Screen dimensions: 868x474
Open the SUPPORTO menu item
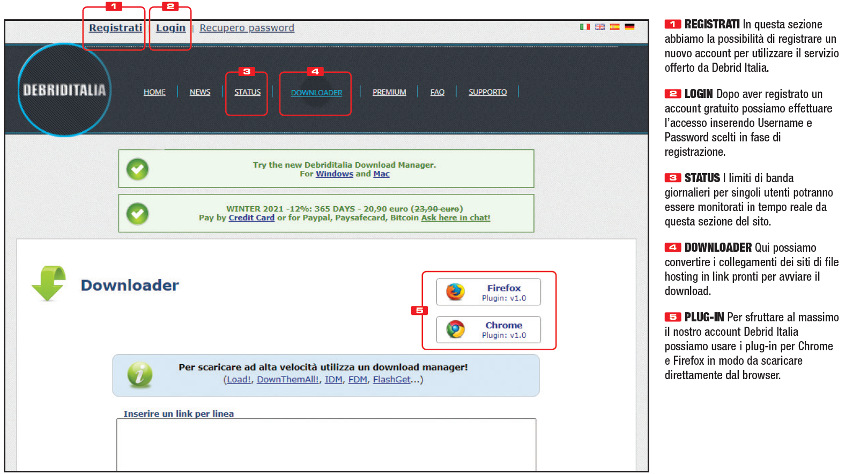[x=487, y=92]
